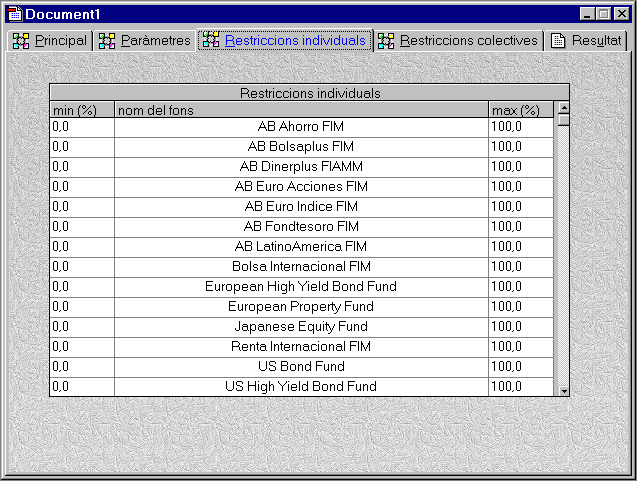
Task: Select European Property Fund row name
Action: coord(301,307)
